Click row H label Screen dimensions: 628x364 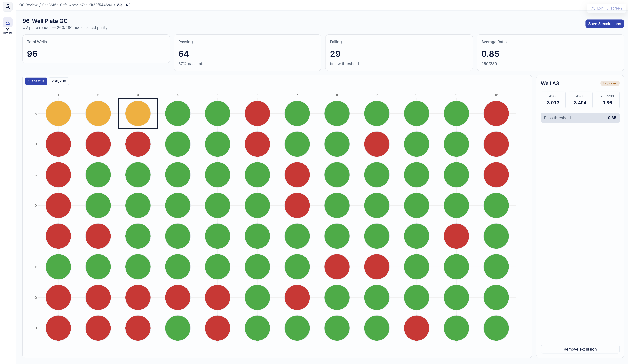[x=36, y=328]
